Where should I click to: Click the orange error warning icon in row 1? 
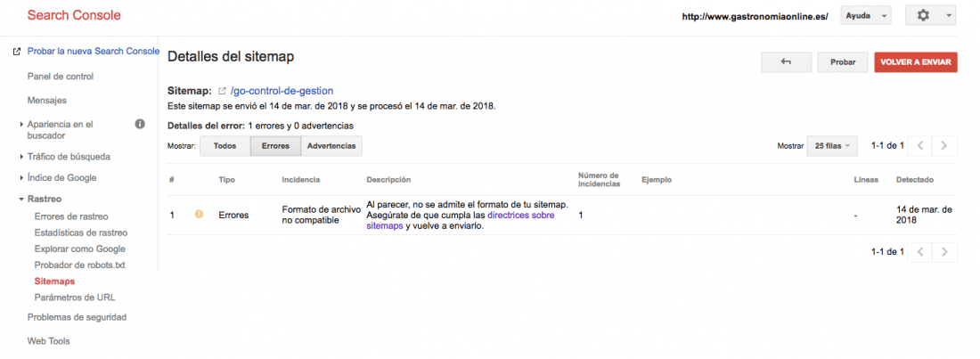click(199, 214)
